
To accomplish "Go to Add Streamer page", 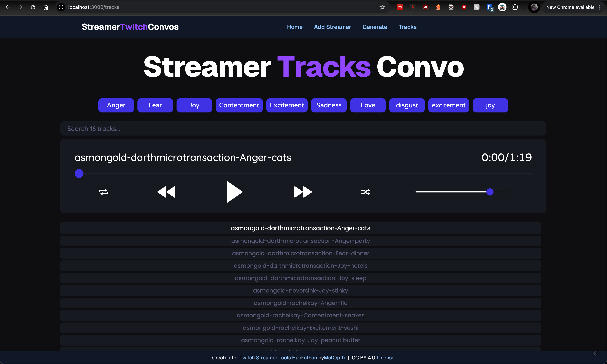I will pos(332,27).
